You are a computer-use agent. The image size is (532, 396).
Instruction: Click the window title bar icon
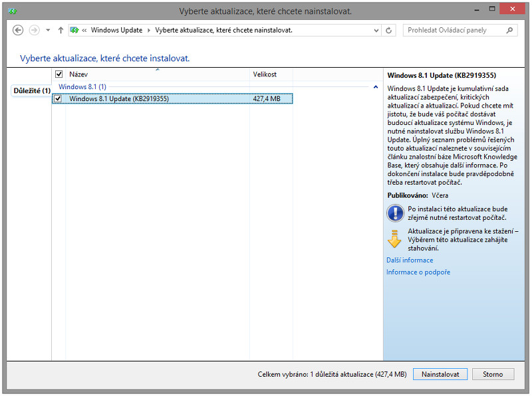(13, 11)
